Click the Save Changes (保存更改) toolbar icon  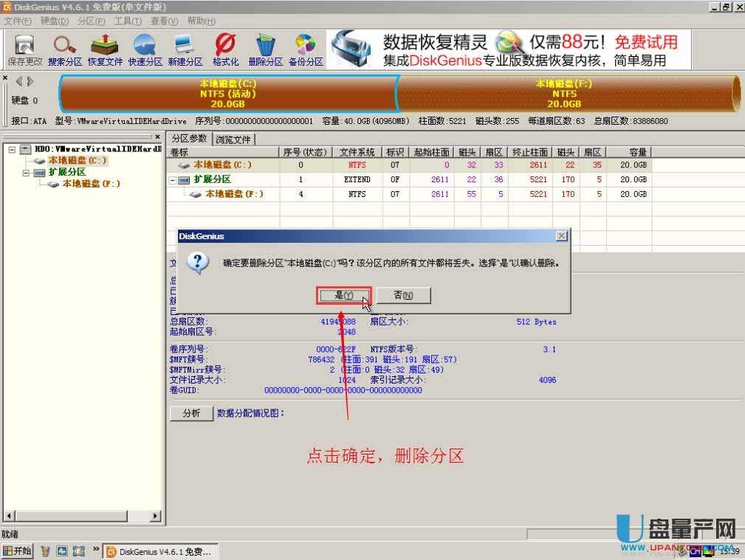pyautogui.click(x=25, y=49)
